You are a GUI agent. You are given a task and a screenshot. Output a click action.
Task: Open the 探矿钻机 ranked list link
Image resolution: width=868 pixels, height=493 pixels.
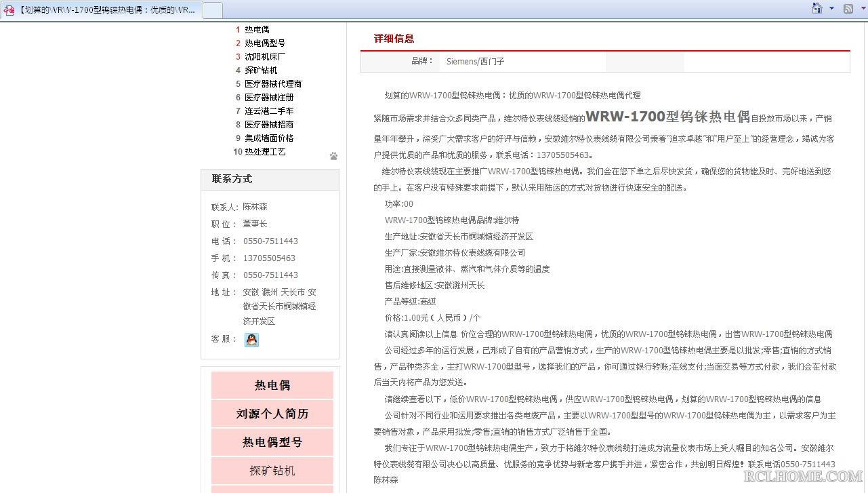pyautogui.click(x=261, y=71)
